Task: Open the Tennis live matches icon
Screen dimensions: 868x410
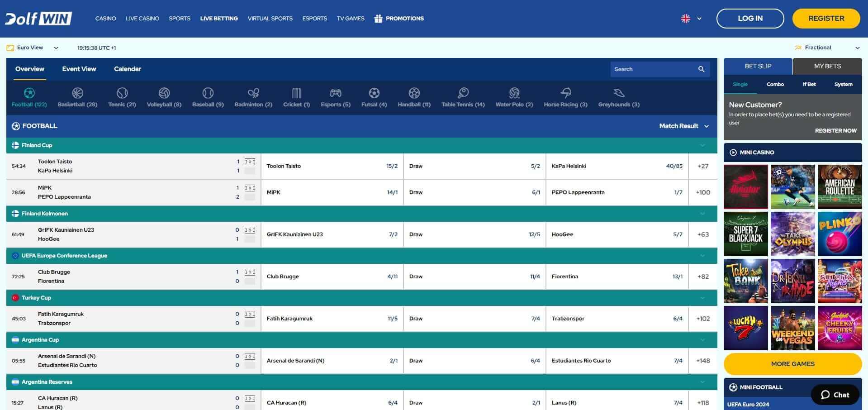Action: [x=122, y=93]
